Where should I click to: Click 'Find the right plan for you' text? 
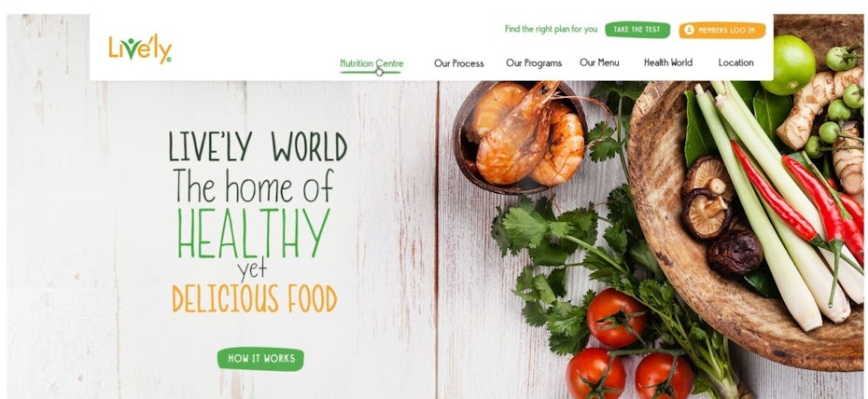click(x=551, y=29)
